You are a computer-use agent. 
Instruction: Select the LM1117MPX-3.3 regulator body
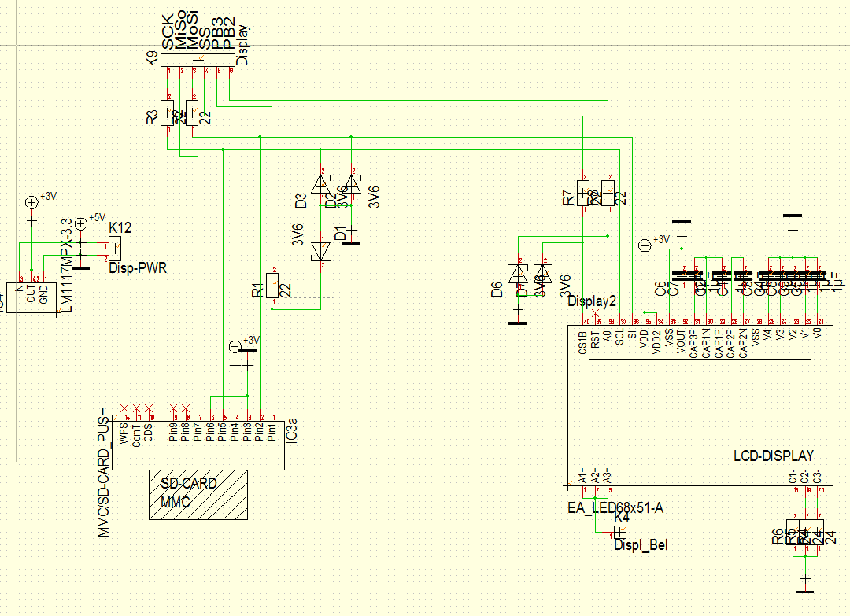31,297
